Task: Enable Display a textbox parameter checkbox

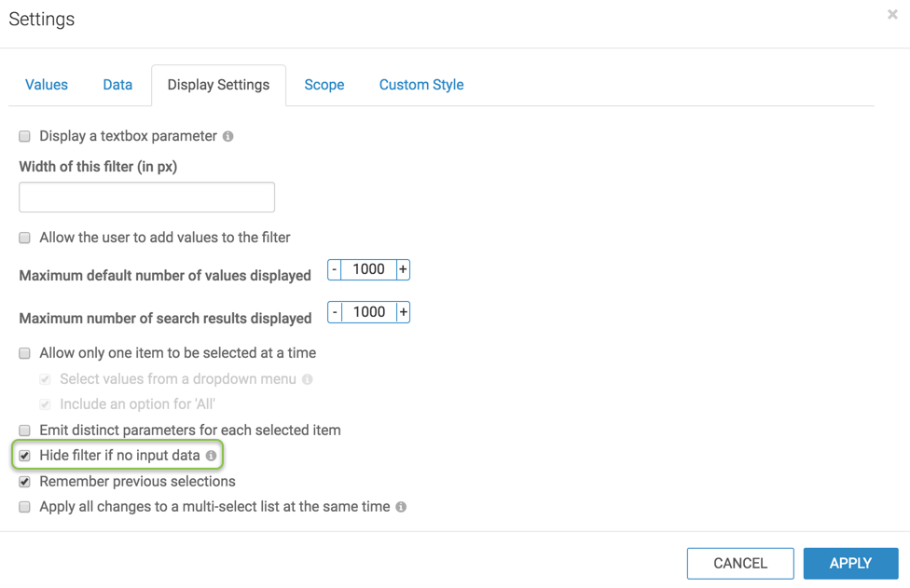Action: pos(25,136)
